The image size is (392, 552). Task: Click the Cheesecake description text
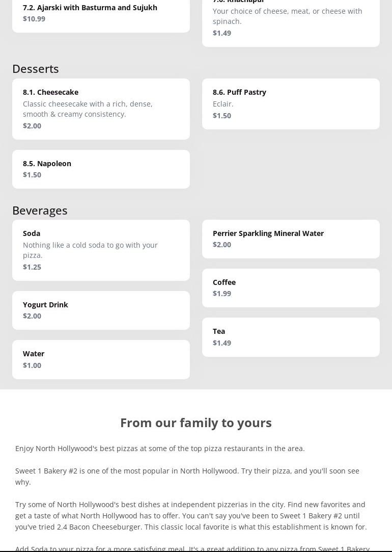(x=88, y=109)
